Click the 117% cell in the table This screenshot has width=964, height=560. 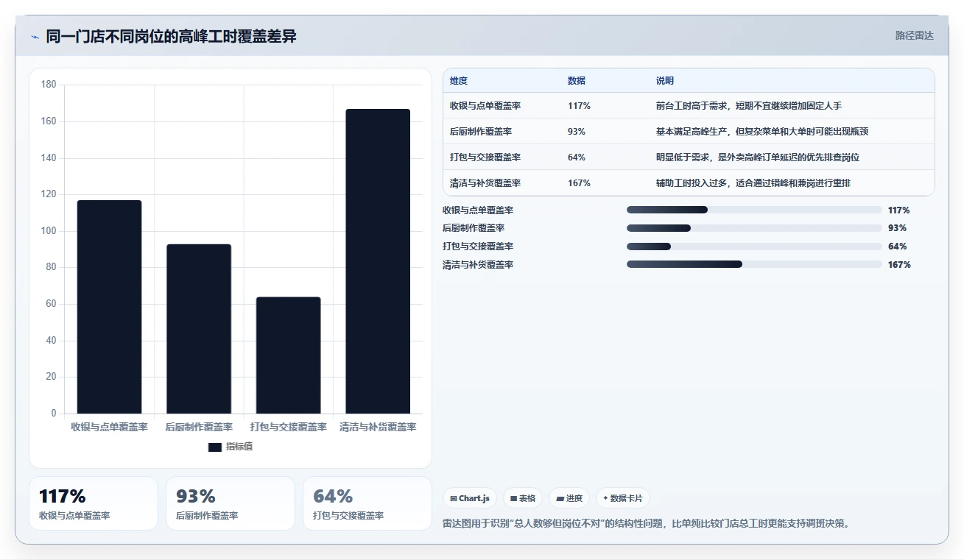[579, 106]
